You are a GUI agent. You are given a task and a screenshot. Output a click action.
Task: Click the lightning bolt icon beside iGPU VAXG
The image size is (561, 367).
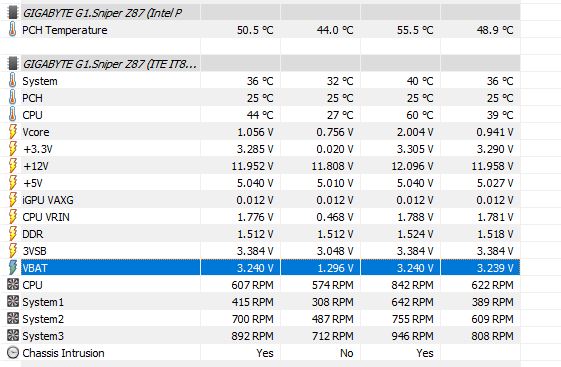pyautogui.click(x=13, y=200)
